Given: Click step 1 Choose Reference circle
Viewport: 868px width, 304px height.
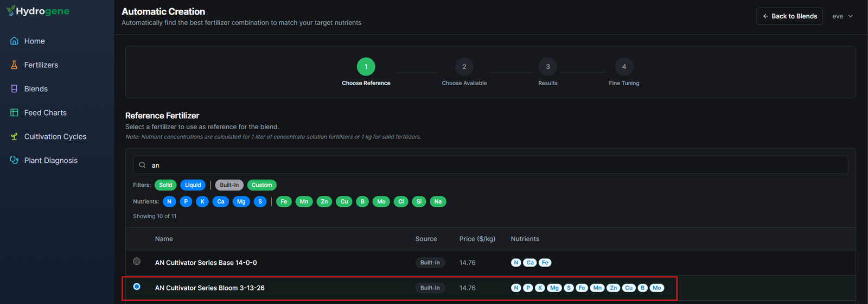Looking at the screenshot, I should (x=366, y=67).
